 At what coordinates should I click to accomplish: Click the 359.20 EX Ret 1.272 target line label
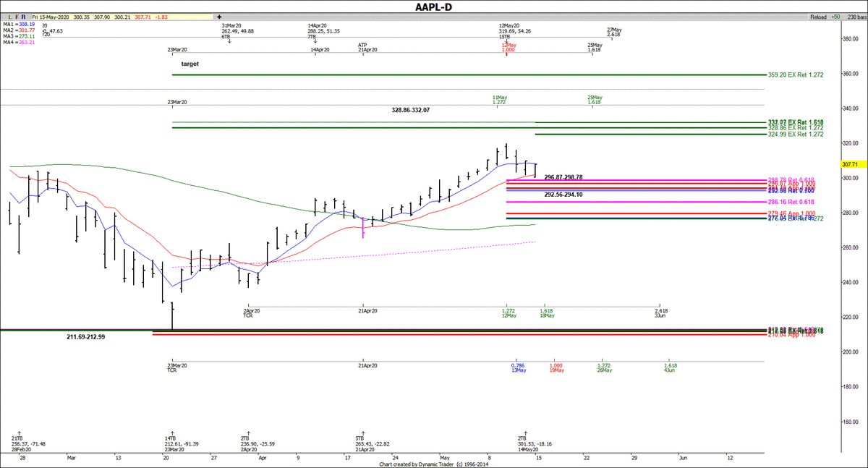coord(795,75)
